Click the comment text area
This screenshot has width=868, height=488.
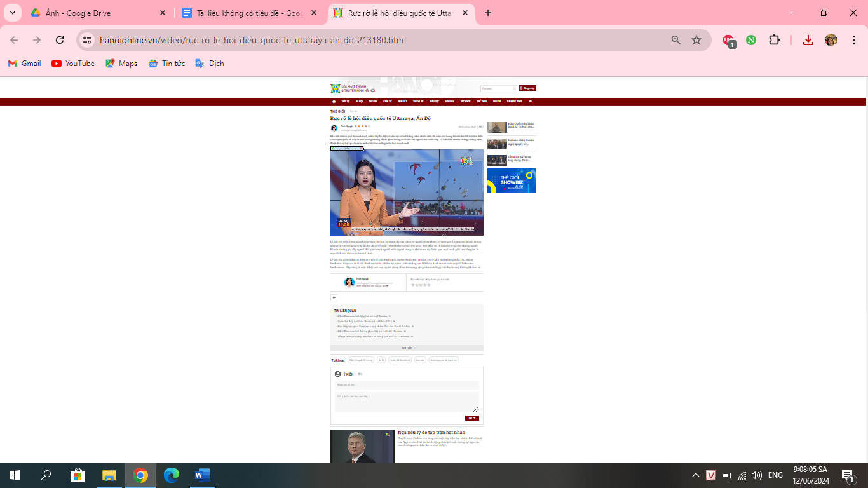(x=407, y=402)
